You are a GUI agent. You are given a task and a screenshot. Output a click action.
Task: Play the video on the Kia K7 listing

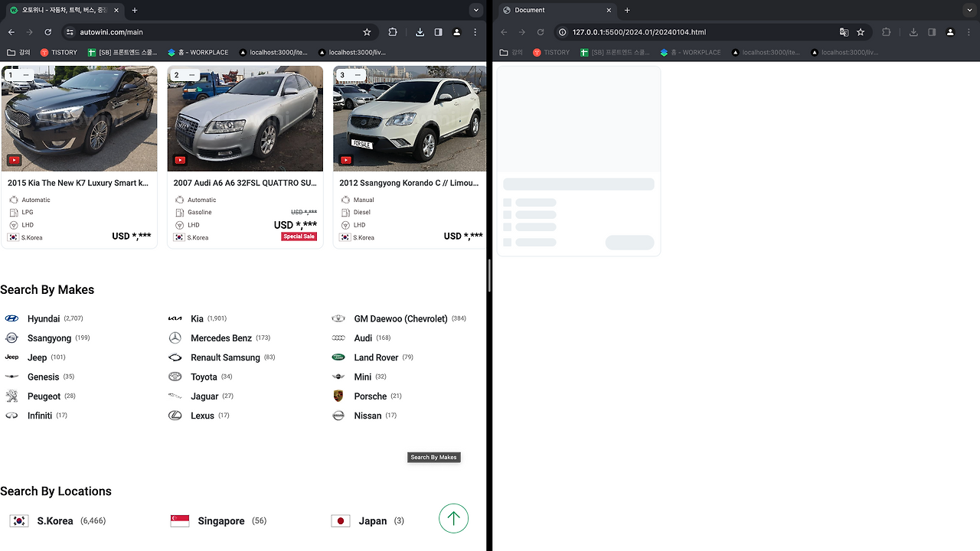pos(14,159)
